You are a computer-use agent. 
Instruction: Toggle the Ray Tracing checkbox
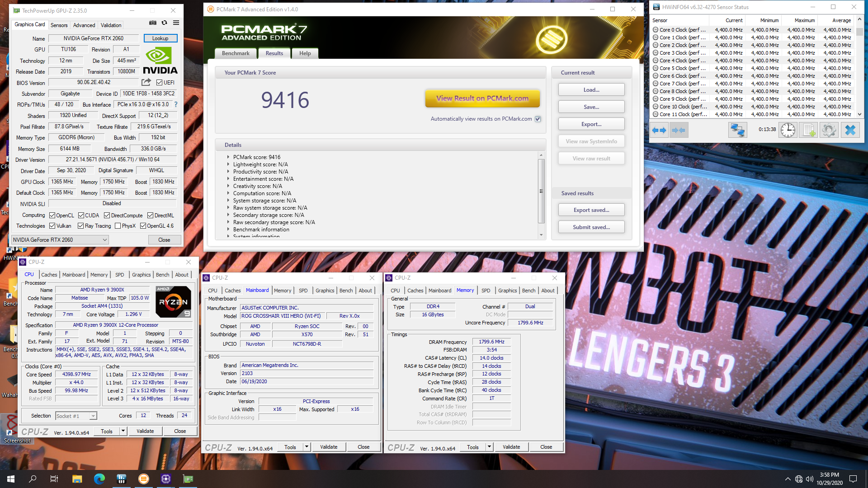coord(80,226)
